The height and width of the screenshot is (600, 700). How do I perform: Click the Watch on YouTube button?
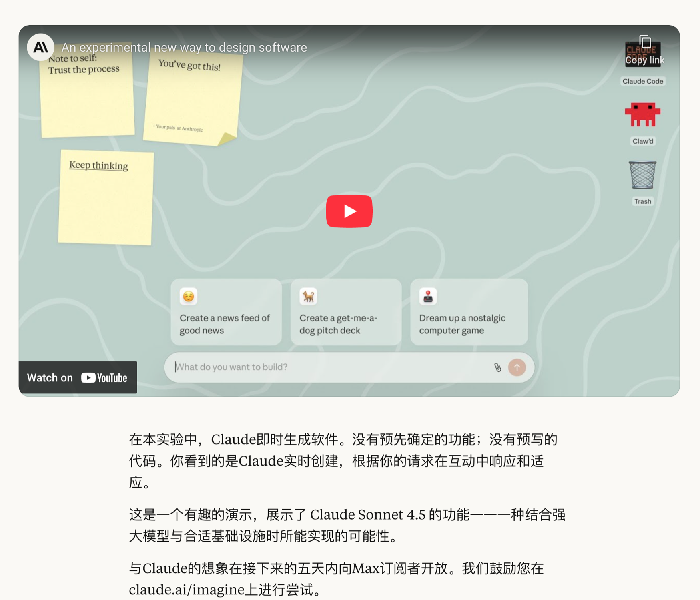coord(78,377)
